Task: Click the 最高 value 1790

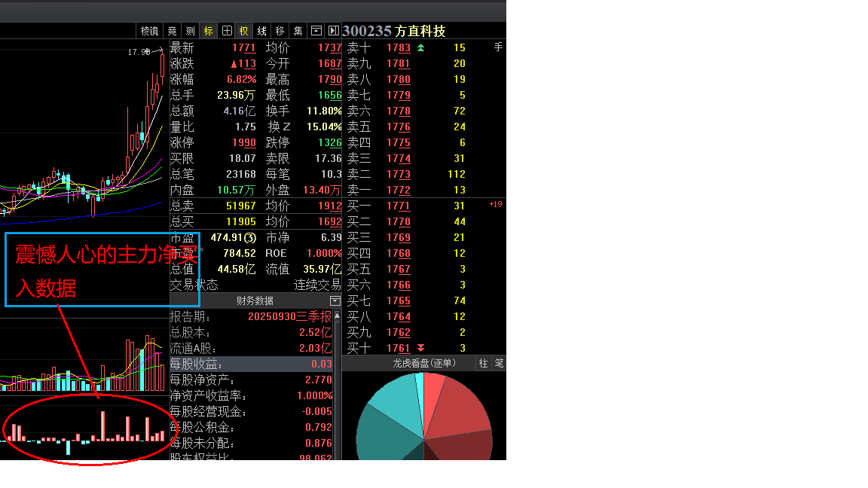Action: click(330, 79)
